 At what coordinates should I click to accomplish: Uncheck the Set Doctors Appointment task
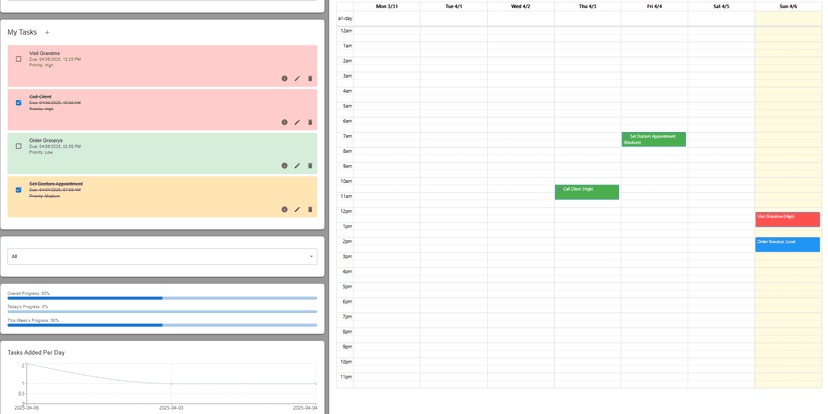18,190
